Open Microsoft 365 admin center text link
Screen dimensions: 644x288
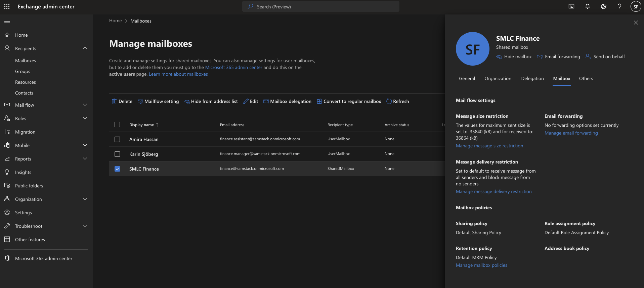(x=233, y=67)
